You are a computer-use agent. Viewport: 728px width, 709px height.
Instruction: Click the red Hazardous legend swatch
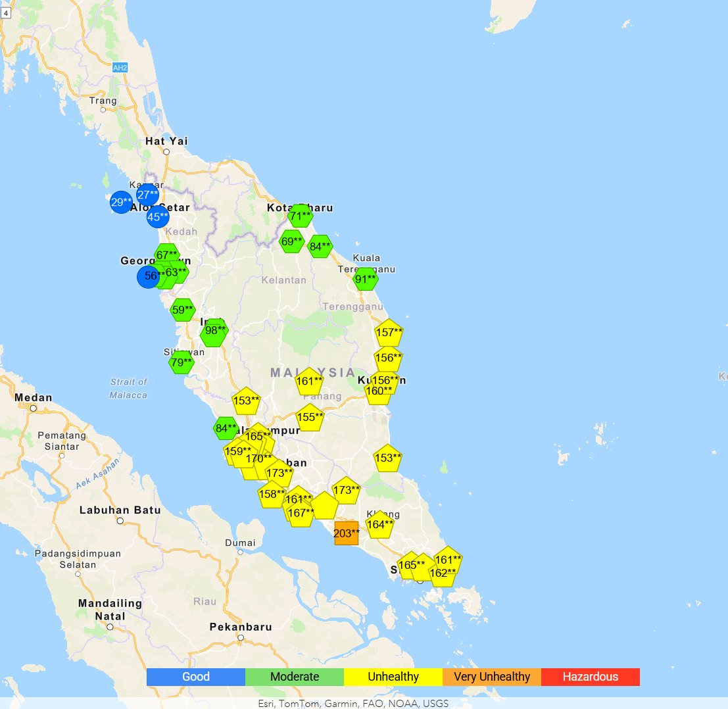tap(591, 677)
